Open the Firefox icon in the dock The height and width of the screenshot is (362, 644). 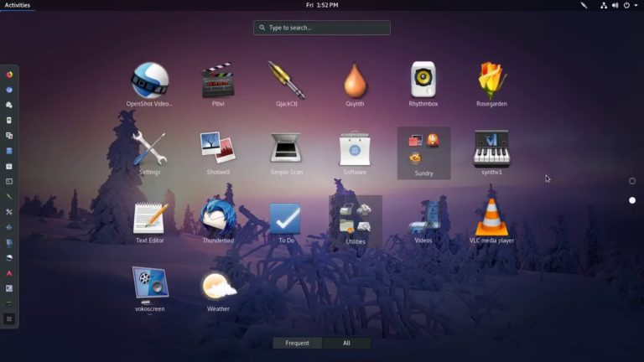tap(9, 75)
